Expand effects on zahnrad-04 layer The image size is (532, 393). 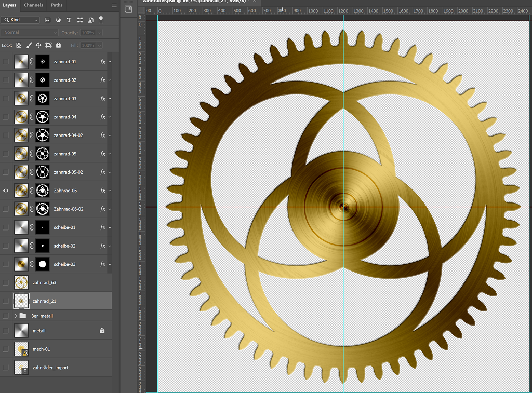click(x=110, y=117)
